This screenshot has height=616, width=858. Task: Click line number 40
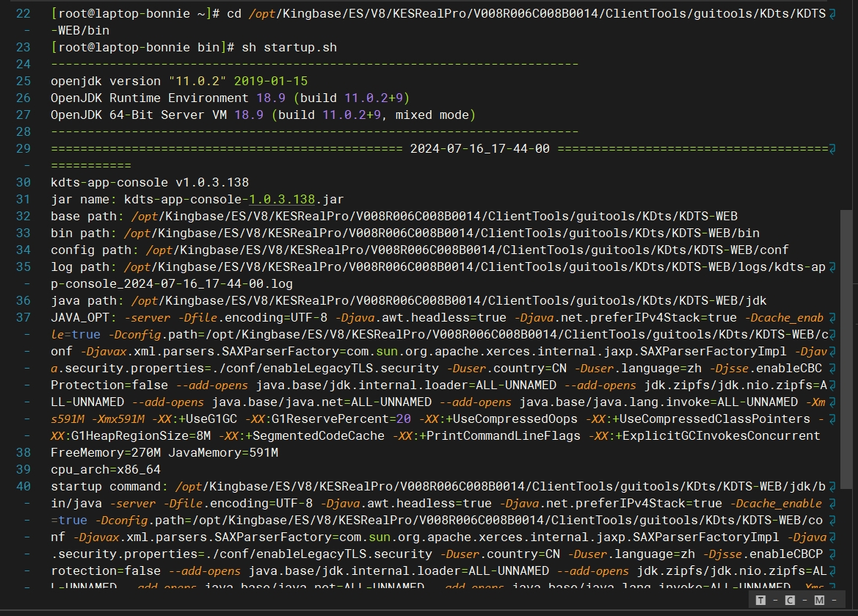[23, 486]
